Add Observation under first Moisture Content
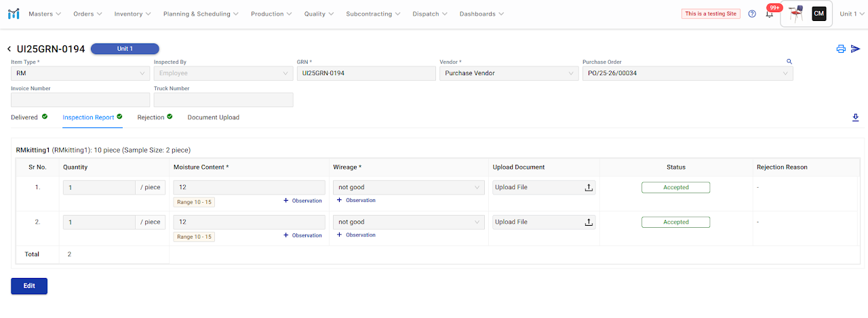This screenshot has height=318, width=868. click(302, 201)
